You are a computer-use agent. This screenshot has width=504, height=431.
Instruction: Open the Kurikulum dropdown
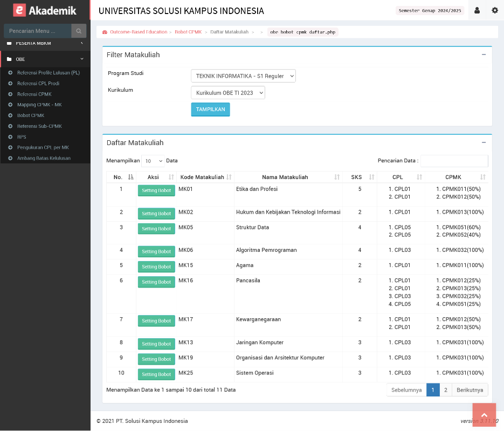[x=227, y=93]
